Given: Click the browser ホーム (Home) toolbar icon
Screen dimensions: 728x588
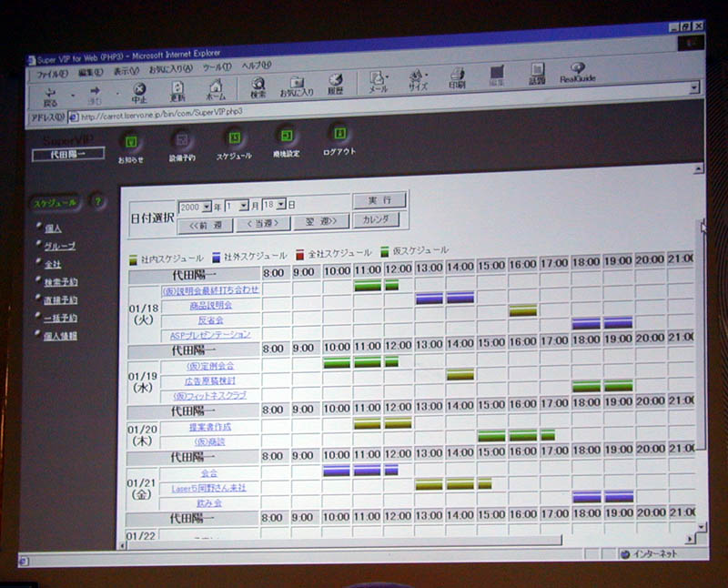Looking at the screenshot, I should click(216, 90).
